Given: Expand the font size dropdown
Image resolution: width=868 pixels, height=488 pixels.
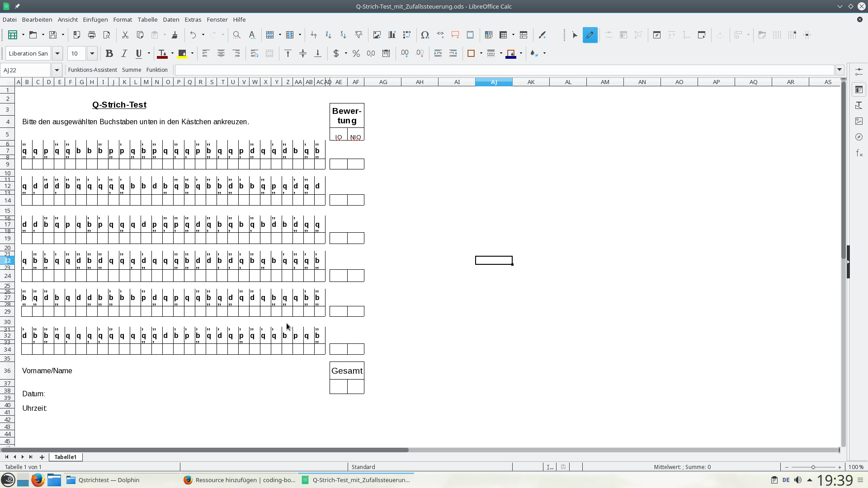Looking at the screenshot, I should click(92, 53).
